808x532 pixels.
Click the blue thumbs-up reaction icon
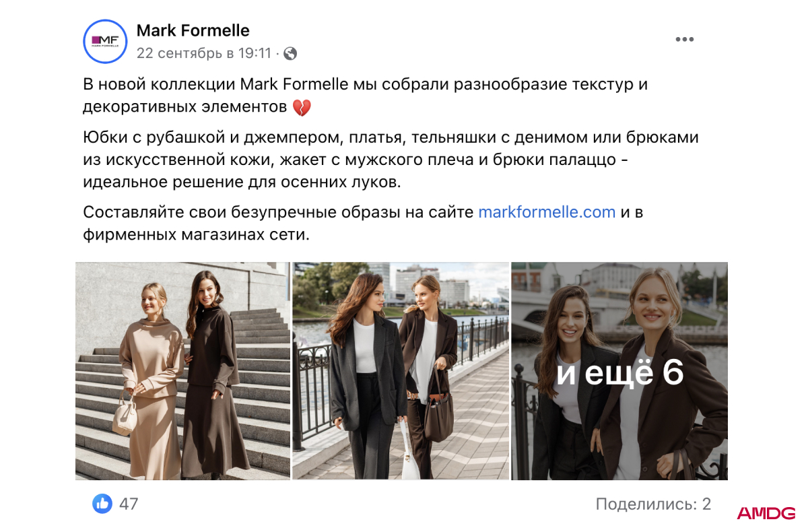[102, 503]
